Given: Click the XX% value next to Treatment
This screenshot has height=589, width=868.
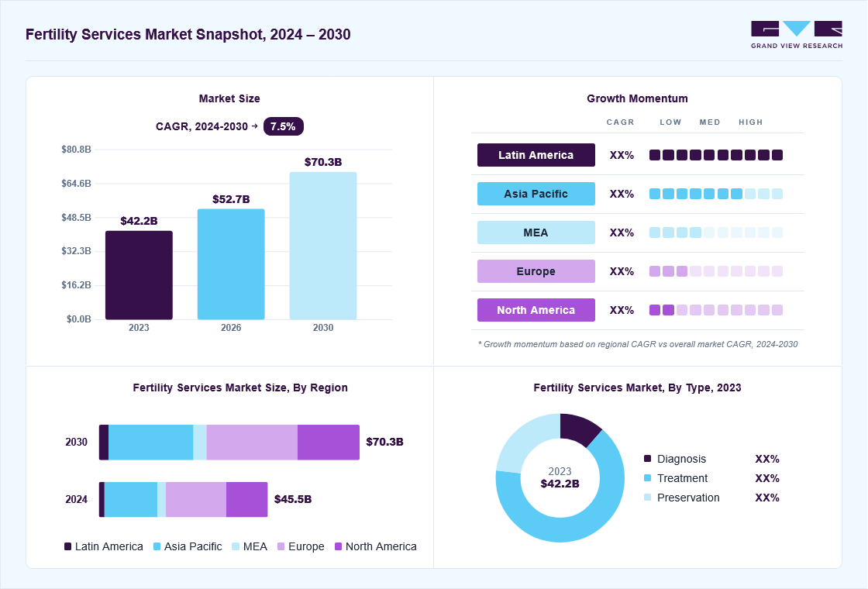Looking at the screenshot, I should [767, 477].
